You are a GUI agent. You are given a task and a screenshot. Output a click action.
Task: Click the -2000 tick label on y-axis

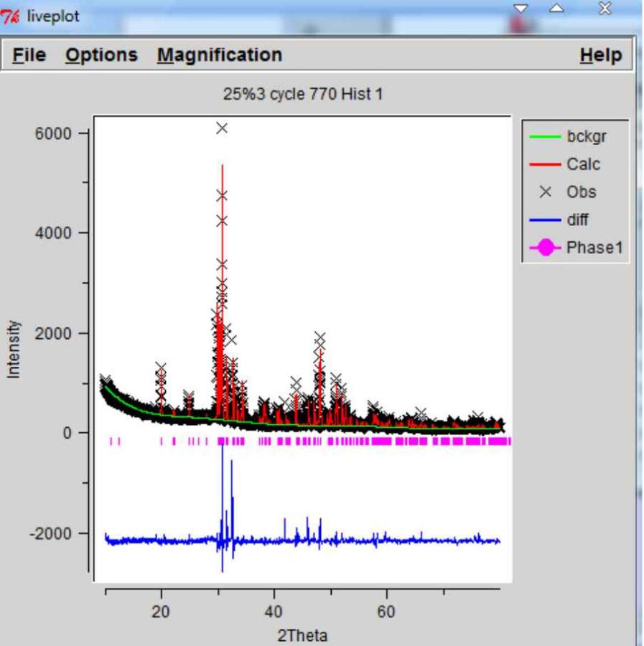click(x=50, y=533)
